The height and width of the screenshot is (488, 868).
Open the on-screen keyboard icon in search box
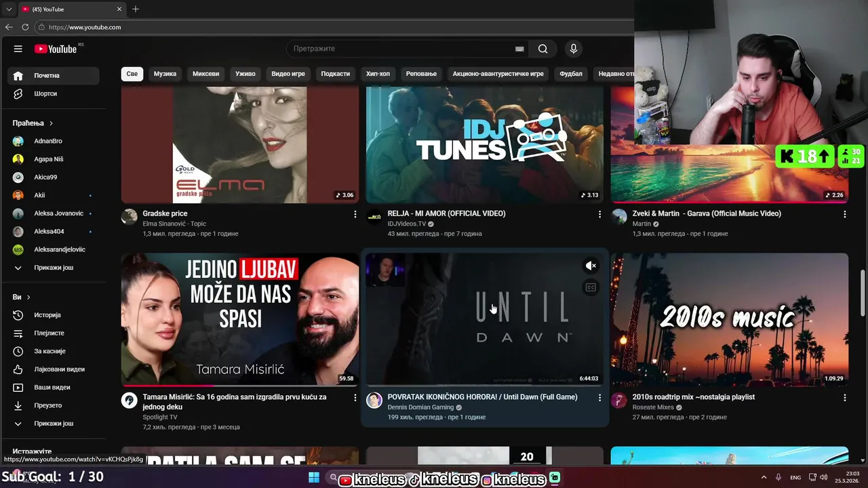(519, 49)
